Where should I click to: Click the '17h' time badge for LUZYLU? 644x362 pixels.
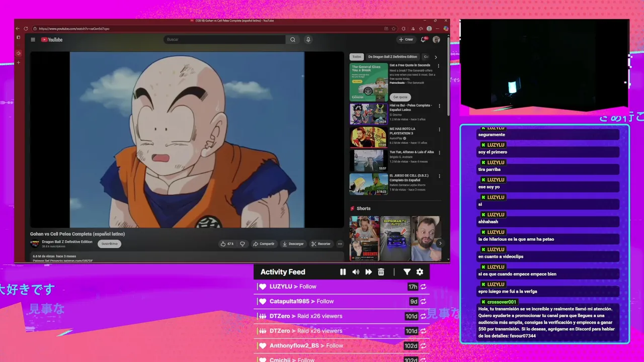point(413,287)
